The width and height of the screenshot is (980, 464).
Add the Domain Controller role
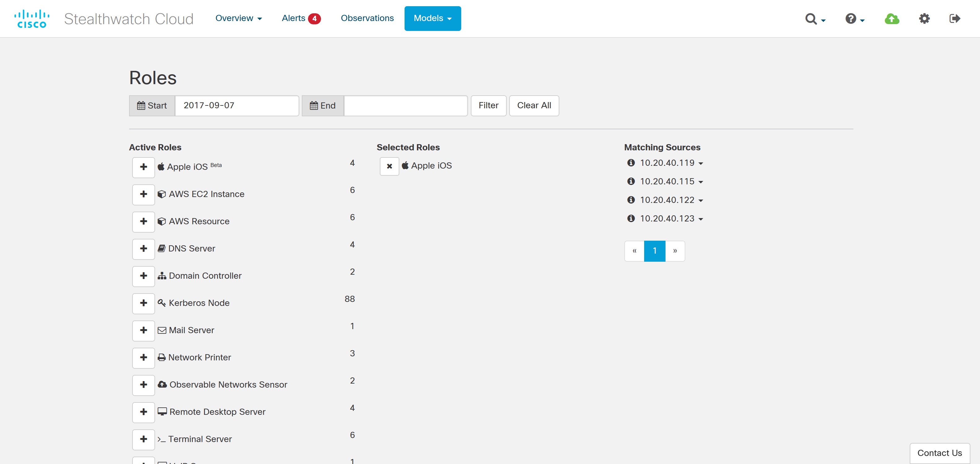(x=143, y=276)
